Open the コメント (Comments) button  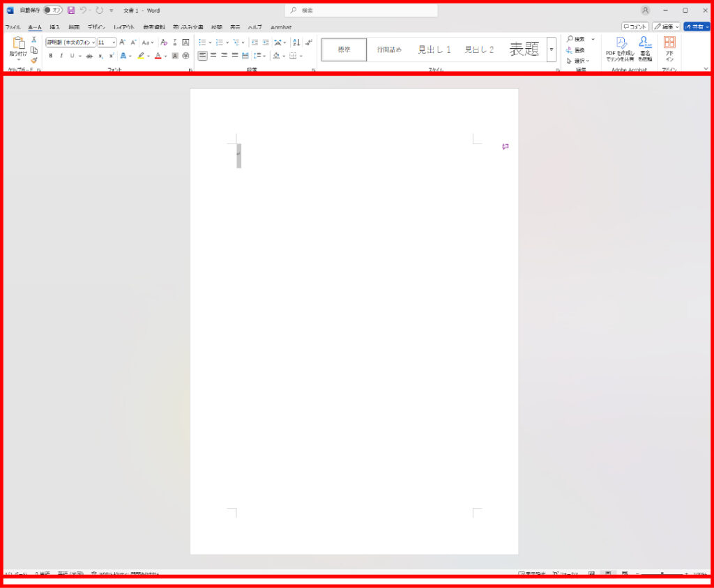(x=635, y=27)
